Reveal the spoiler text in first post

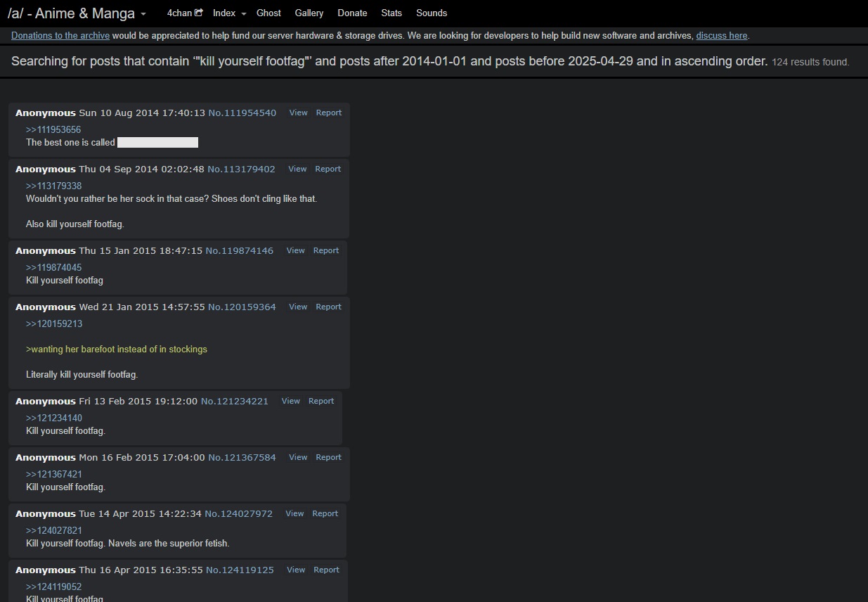[x=157, y=142]
